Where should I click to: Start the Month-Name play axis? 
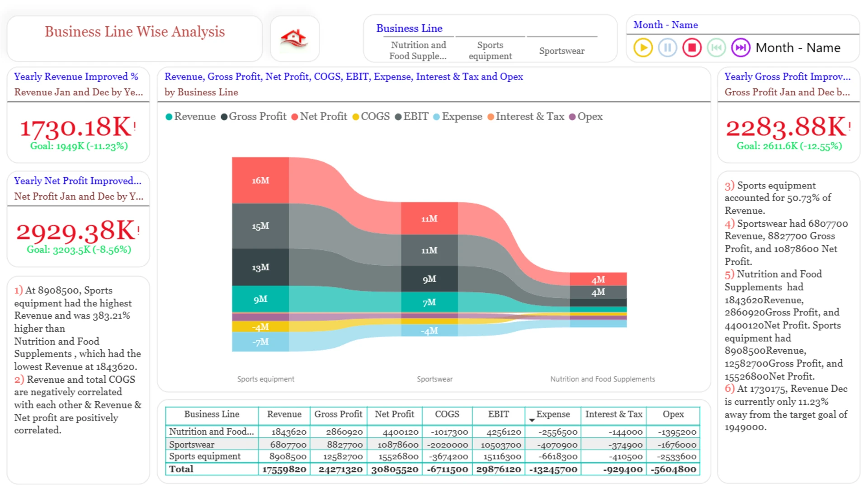coord(643,47)
